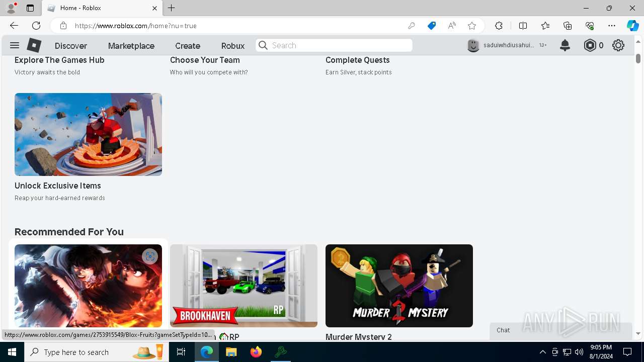
Task: Open the browser profile icon
Action: (11, 8)
